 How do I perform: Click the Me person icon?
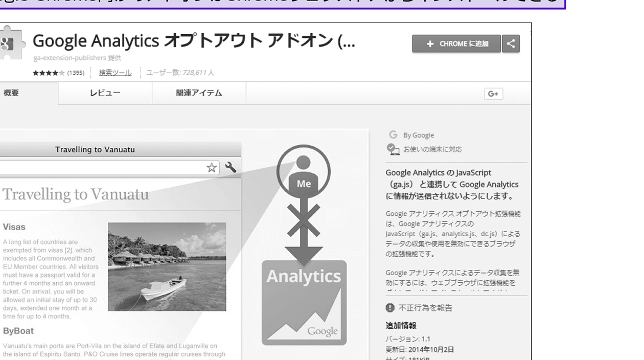(304, 172)
